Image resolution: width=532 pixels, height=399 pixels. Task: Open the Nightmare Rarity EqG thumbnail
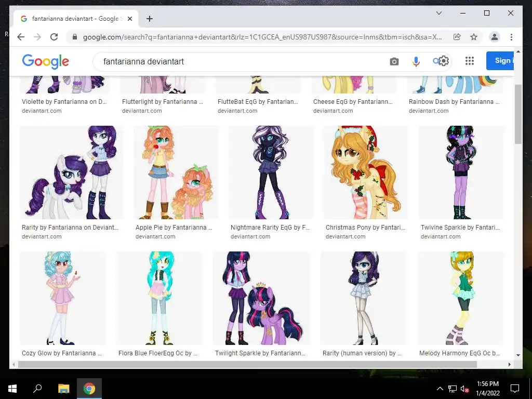pos(271,172)
